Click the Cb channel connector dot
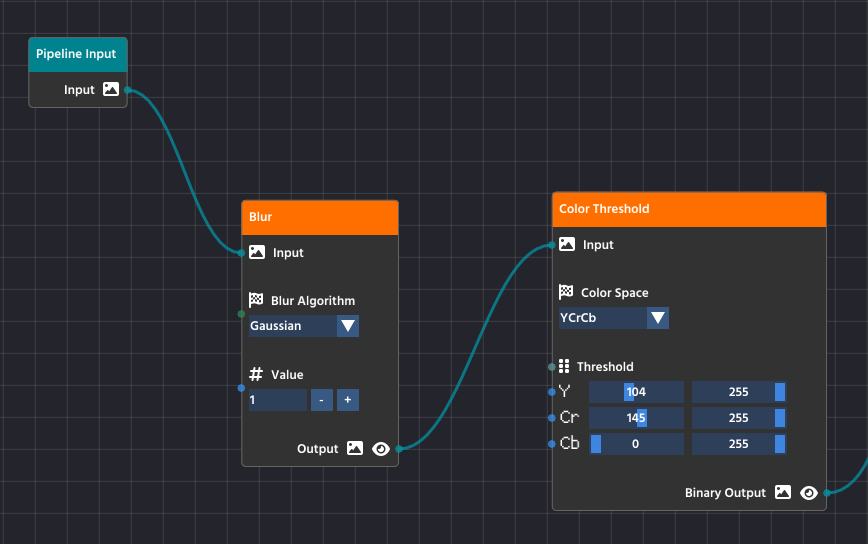The height and width of the screenshot is (544, 868). pos(552,444)
